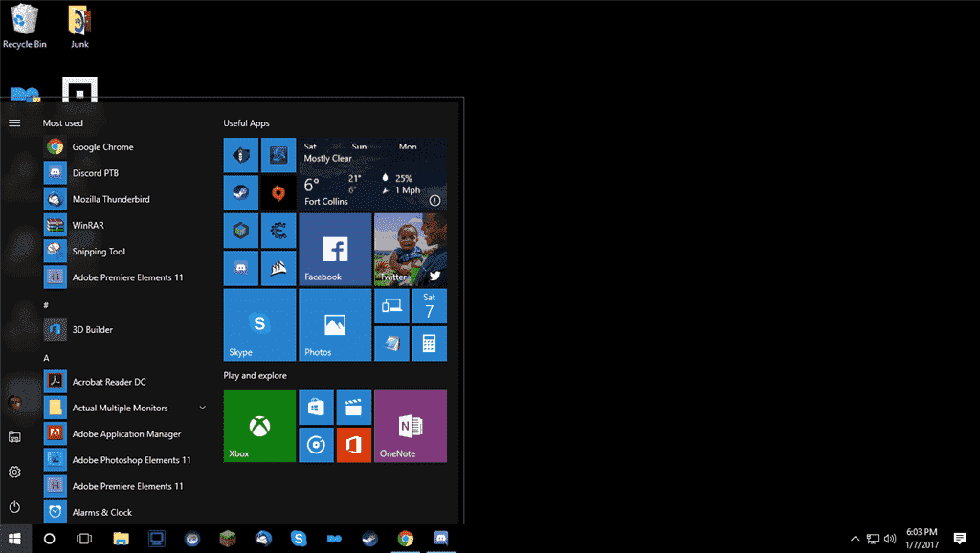Image resolution: width=980 pixels, height=553 pixels.
Task: Open the Xbox green tile
Action: click(259, 426)
